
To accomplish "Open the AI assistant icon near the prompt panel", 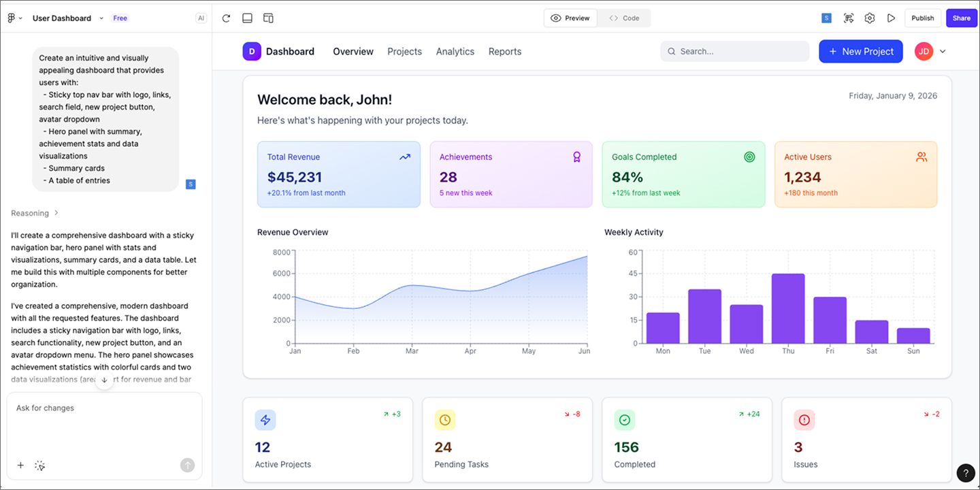I will click(201, 18).
